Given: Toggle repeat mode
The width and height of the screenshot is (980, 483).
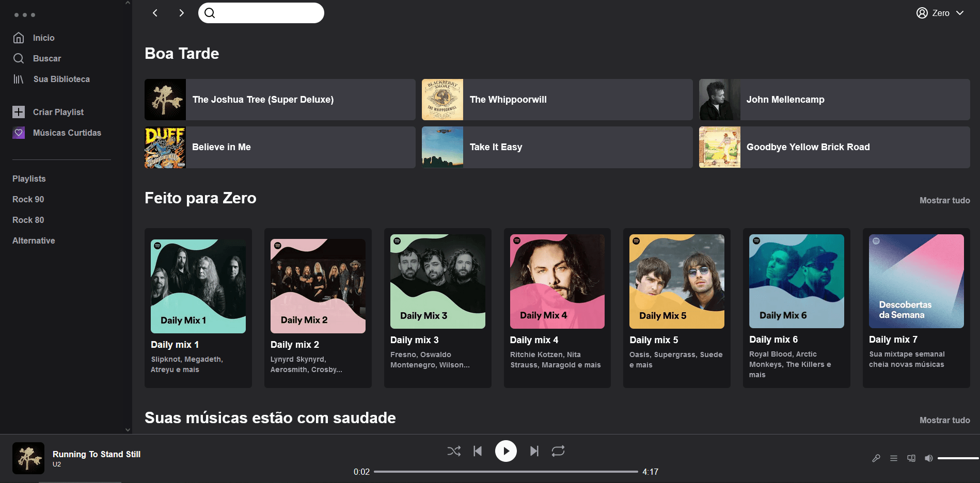Looking at the screenshot, I should [x=558, y=451].
